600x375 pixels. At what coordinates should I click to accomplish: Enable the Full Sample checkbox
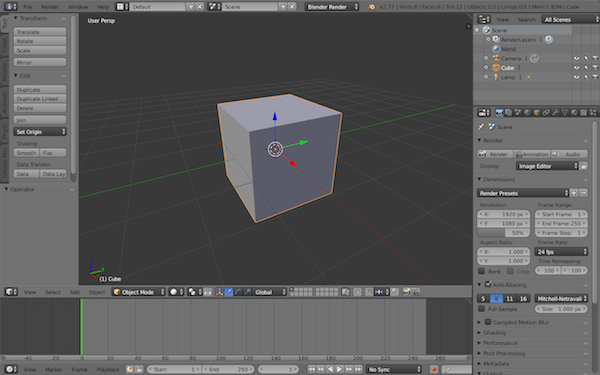pyautogui.click(x=482, y=308)
